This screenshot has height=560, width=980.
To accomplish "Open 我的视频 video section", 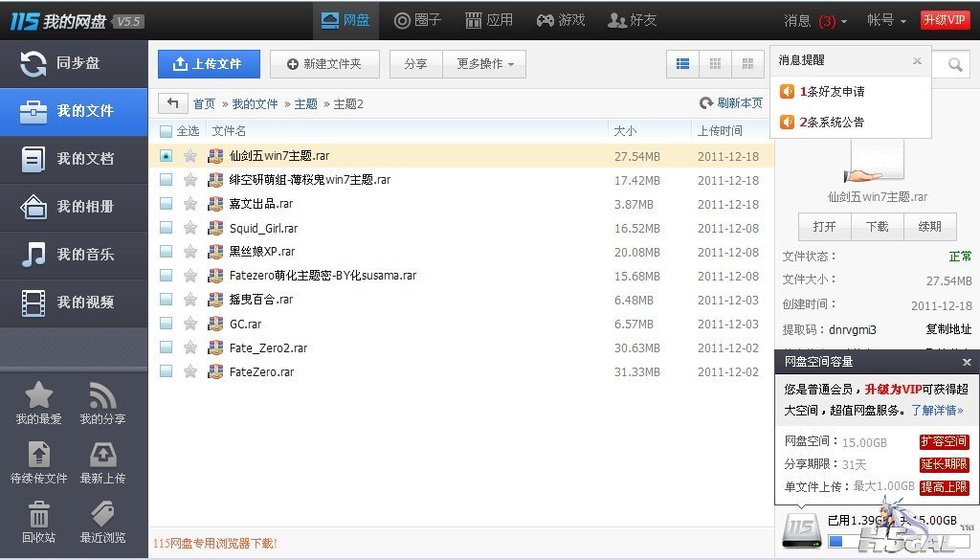I will [74, 302].
